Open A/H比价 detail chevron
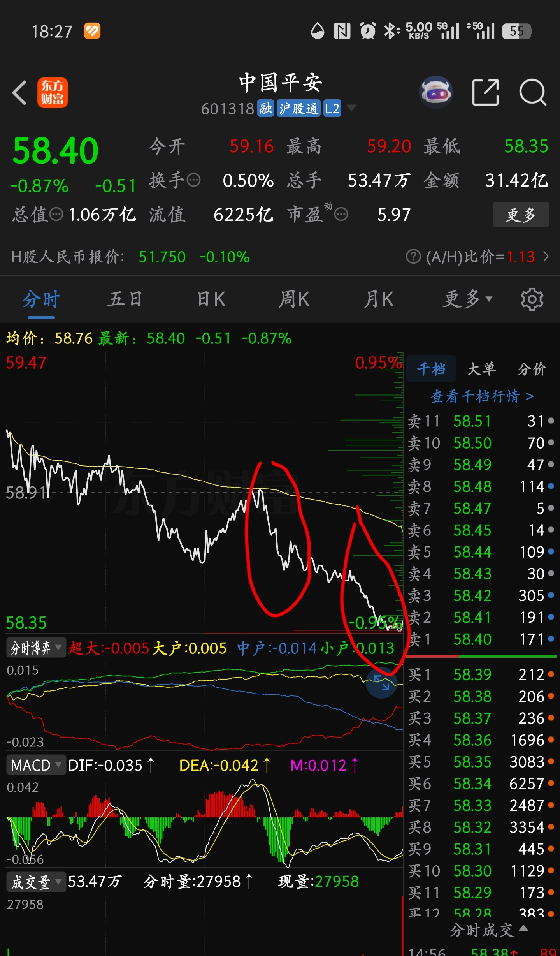Image resolution: width=560 pixels, height=956 pixels. pos(546,257)
